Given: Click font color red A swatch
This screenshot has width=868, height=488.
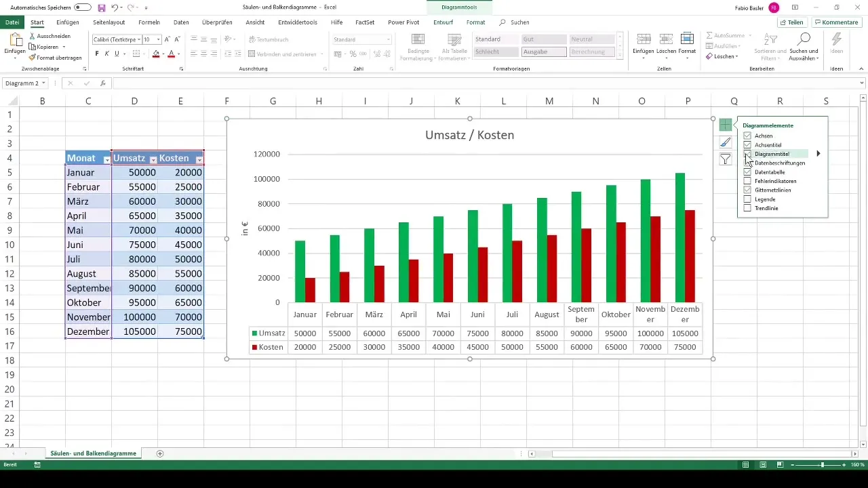Looking at the screenshot, I should point(171,54).
